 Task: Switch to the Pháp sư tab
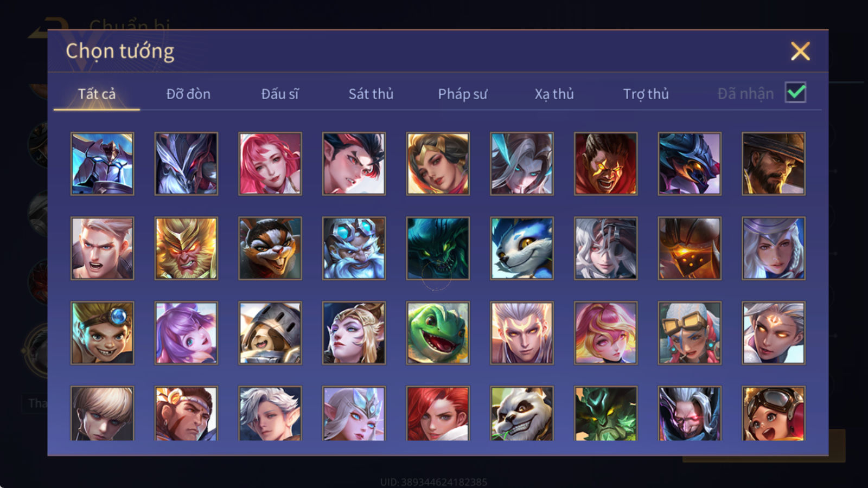tap(463, 94)
